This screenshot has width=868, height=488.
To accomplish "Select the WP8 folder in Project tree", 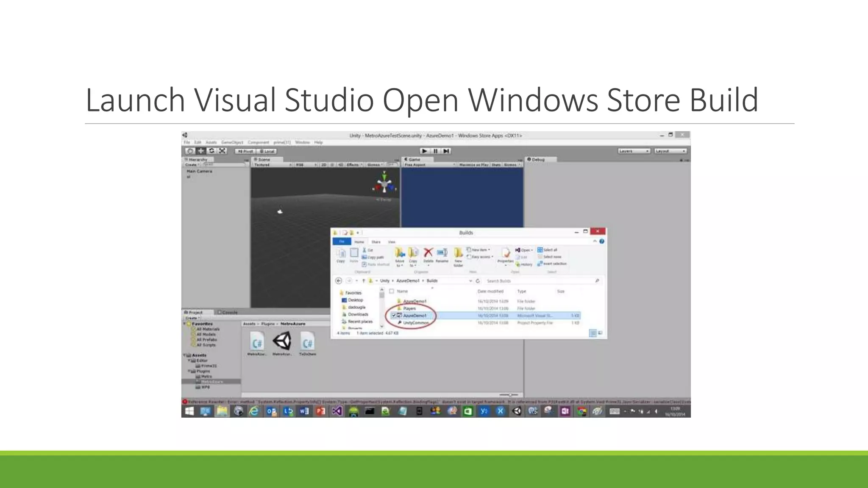I will pos(203,387).
